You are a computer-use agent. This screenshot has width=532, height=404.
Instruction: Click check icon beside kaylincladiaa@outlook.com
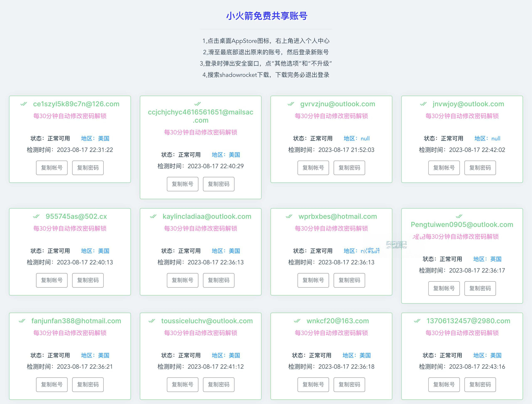pos(153,216)
